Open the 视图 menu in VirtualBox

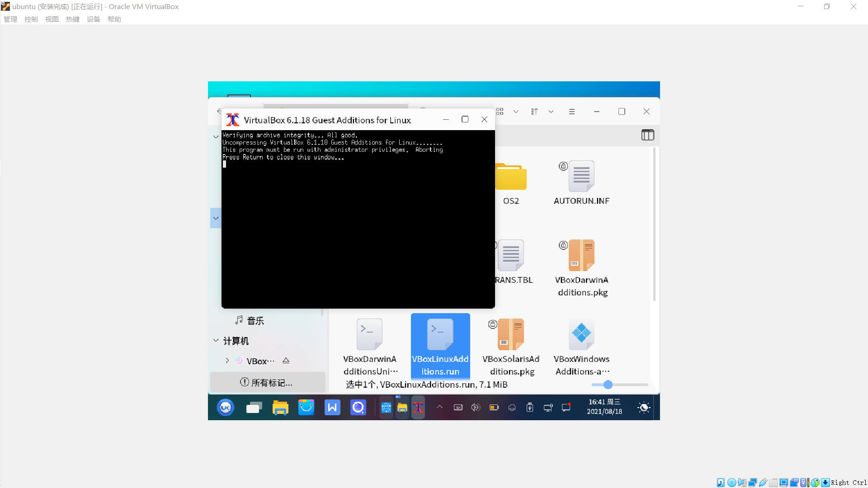click(52, 19)
